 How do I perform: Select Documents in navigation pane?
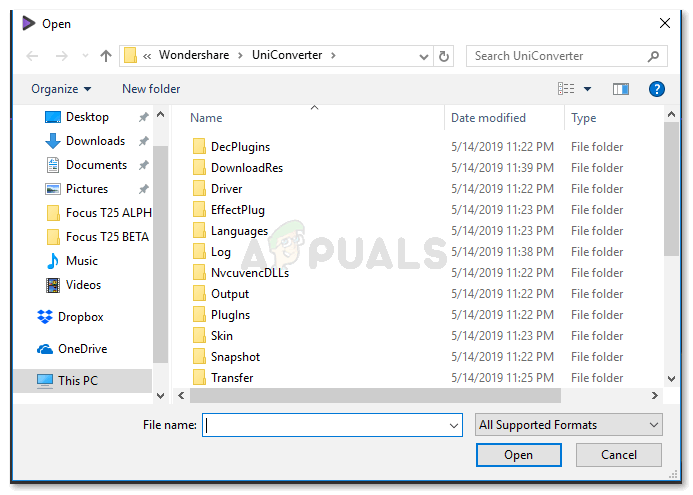tap(96, 165)
